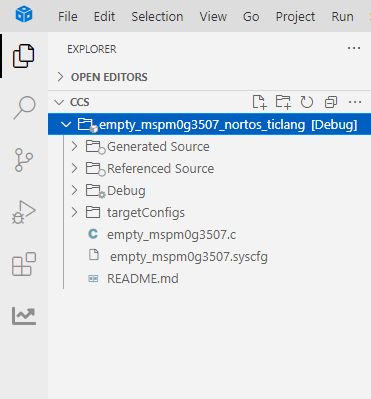Open the Extensions view icon
Screen dimensions: 371x399
coord(24,264)
